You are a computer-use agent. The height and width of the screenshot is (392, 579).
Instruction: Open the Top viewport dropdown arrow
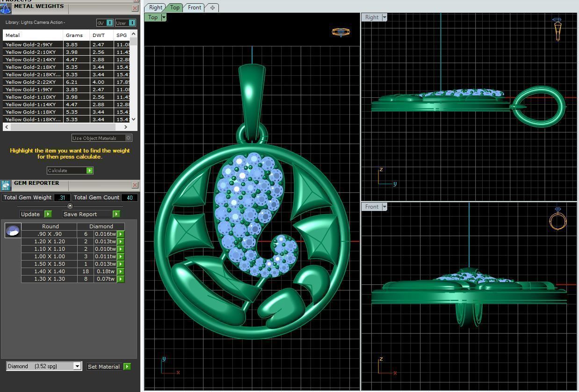[163, 17]
